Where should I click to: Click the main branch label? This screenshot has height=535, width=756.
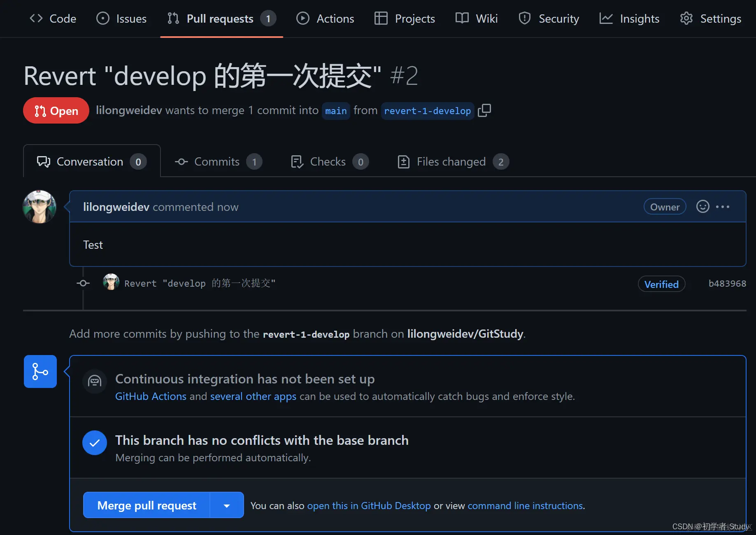[336, 110]
